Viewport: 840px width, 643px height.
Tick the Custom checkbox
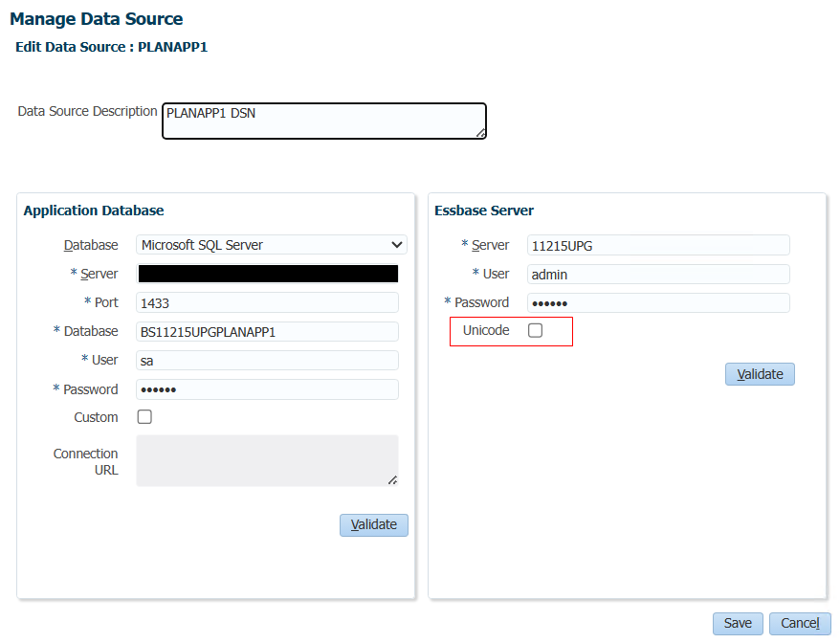[144, 417]
